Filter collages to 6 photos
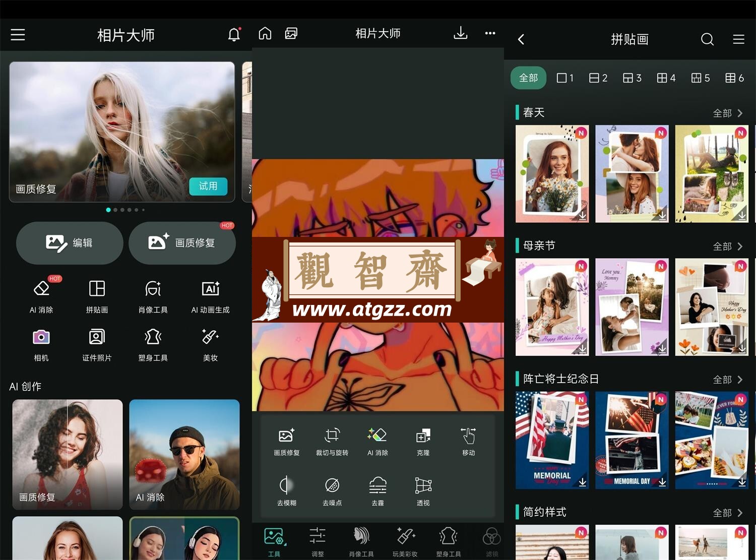The width and height of the screenshot is (756, 560). 734,78
